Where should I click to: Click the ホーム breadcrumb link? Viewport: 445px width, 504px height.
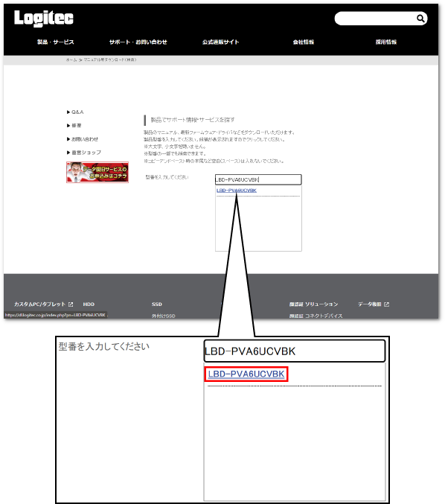click(x=71, y=60)
